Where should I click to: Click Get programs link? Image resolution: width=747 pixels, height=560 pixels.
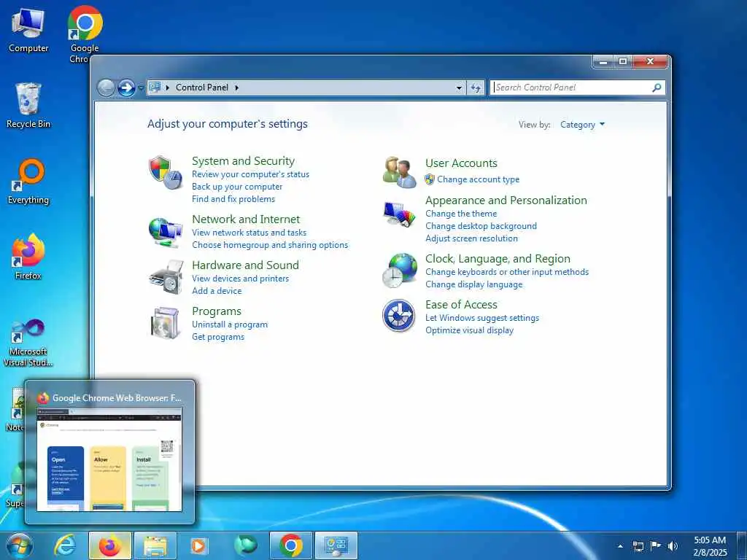(x=217, y=337)
